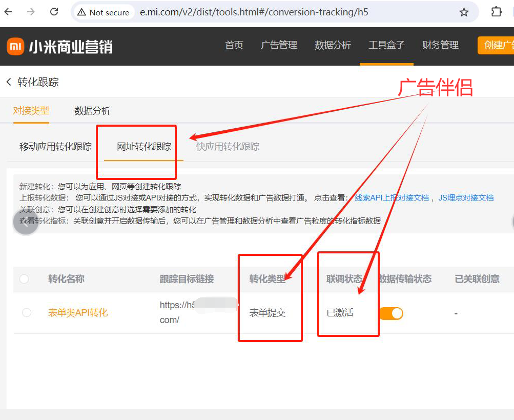Viewport: 514px width, 420px height.
Task: Open the 首页 nav menu
Action: 234,45
